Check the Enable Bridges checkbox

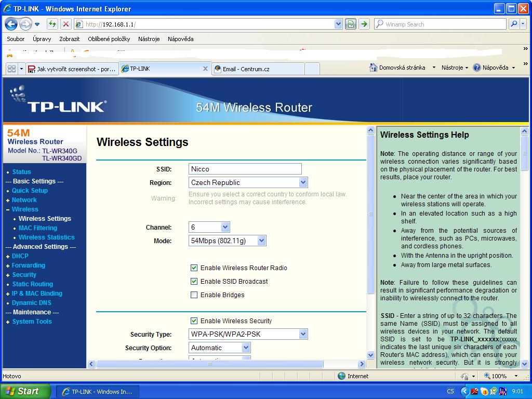pos(194,295)
